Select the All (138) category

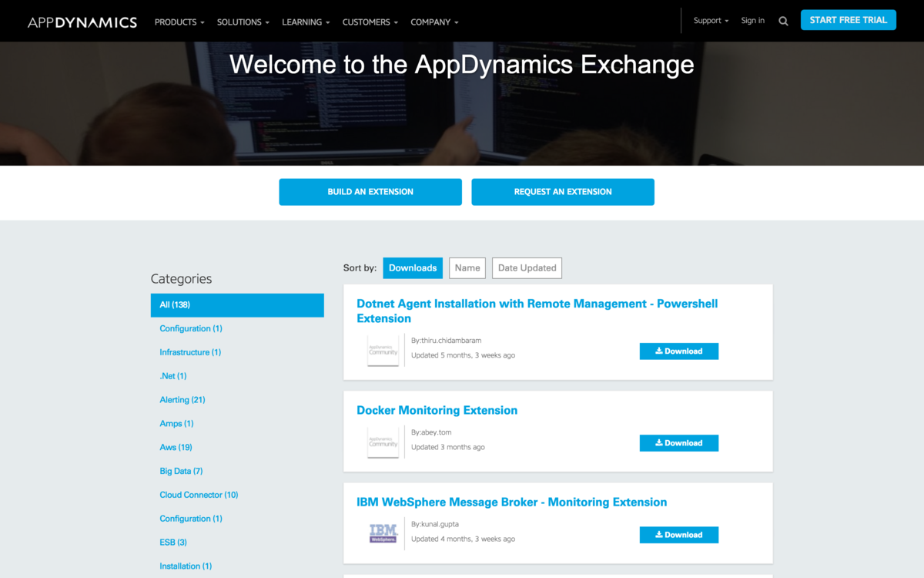click(237, 305)
